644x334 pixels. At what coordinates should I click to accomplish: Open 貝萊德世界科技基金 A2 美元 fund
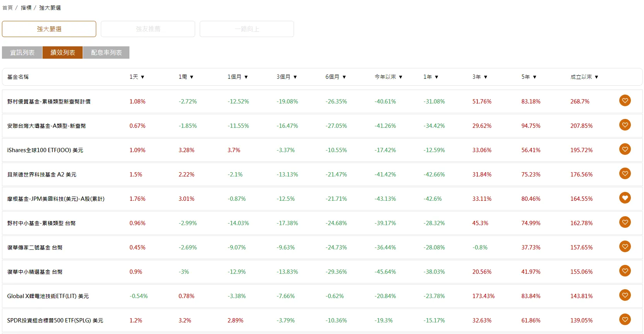[x=42, y=175]
